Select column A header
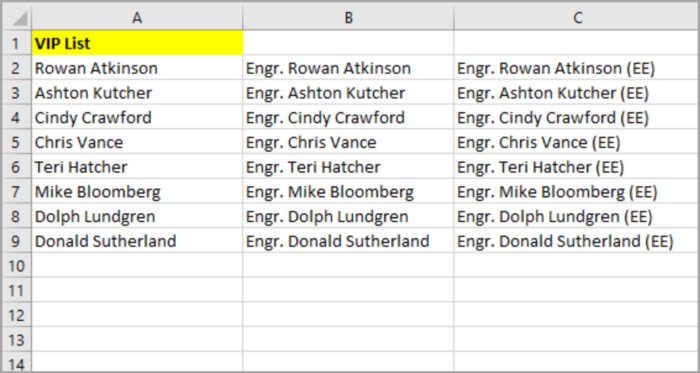 click(137, 18)
